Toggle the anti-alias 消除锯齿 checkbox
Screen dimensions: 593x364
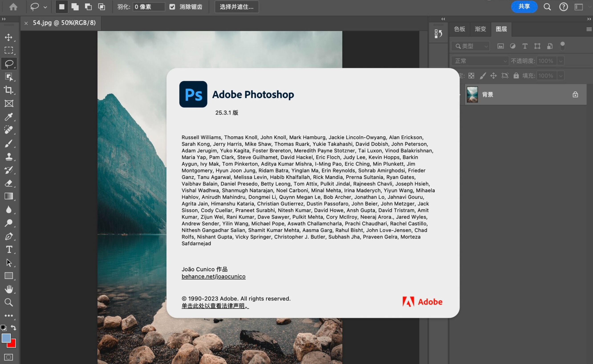[x=172, y=7]
